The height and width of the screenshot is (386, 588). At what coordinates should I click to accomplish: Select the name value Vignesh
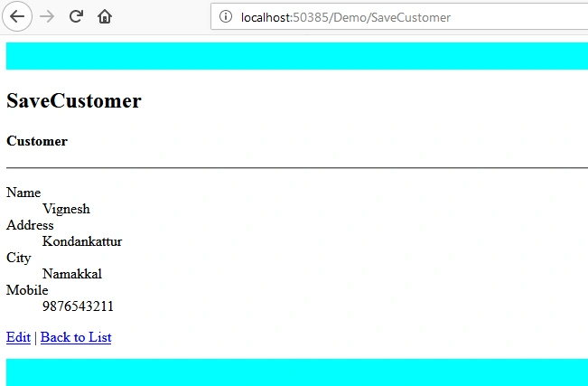point(66,209)
